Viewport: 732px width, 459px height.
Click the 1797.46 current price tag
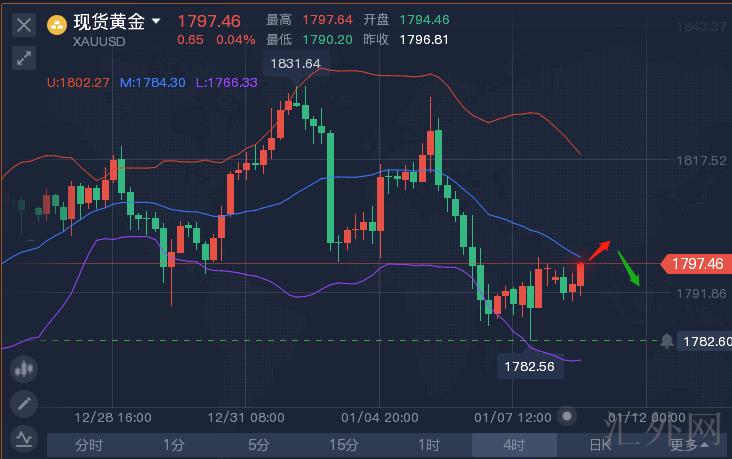pos(697,264)
